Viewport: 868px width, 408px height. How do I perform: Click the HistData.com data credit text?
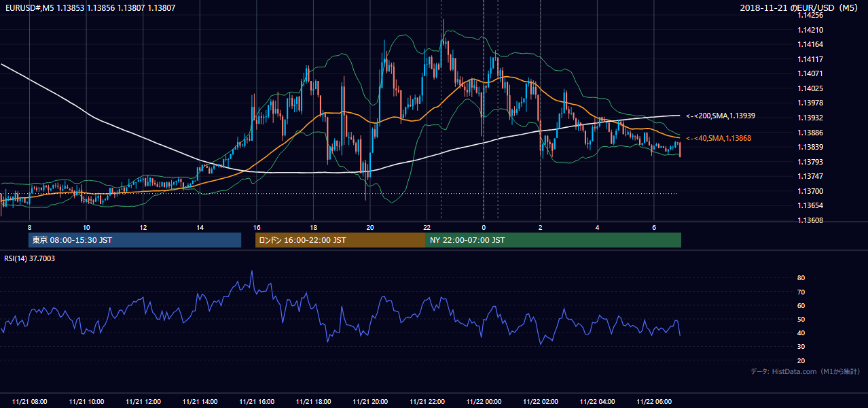pos(806,371)
